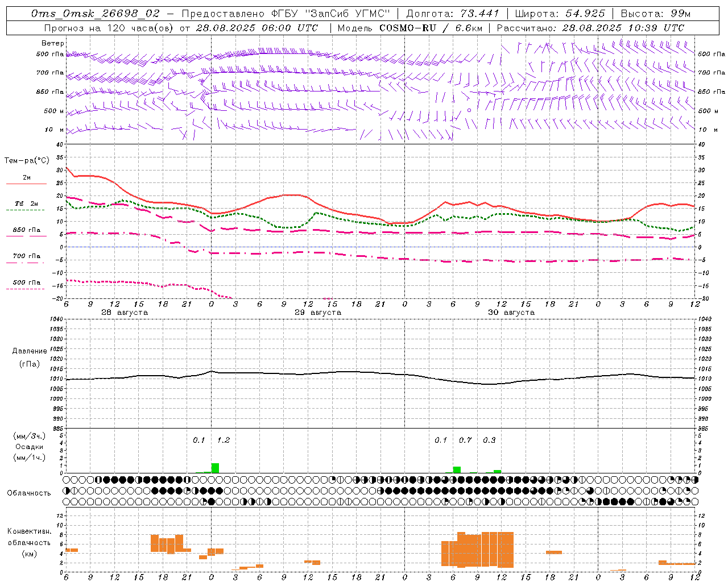Select the provider text ФГБУ "ЗапСиб УГМС"
The width and height of the screenshot is (728, 582).
tap(331, 13)
